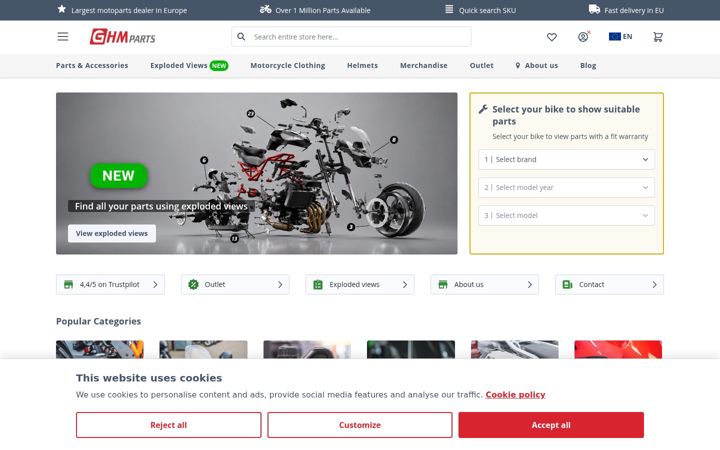
Task: Click the Customize cookies button
Action: 360,425
